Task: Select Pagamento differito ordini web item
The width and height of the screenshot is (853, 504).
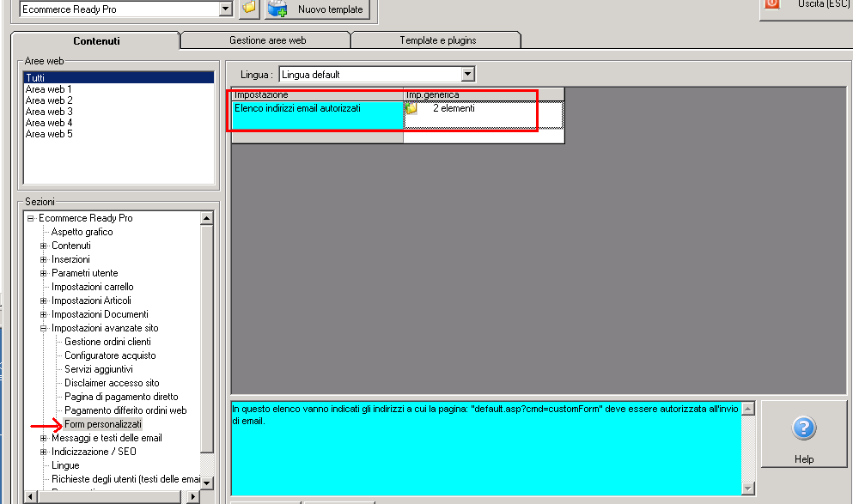Action: pyautogui.click(x=125, y=410)
